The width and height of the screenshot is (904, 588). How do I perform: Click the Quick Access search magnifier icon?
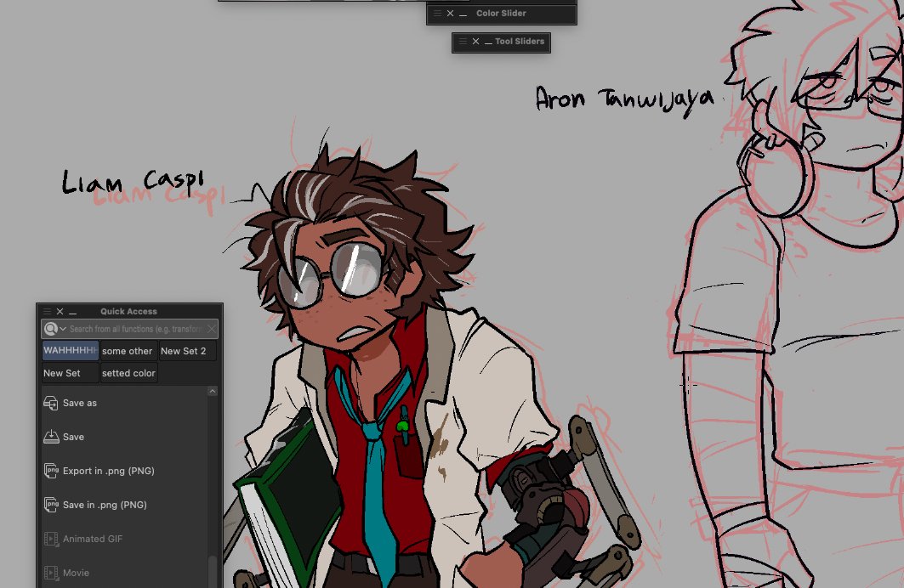click(51, 329)
